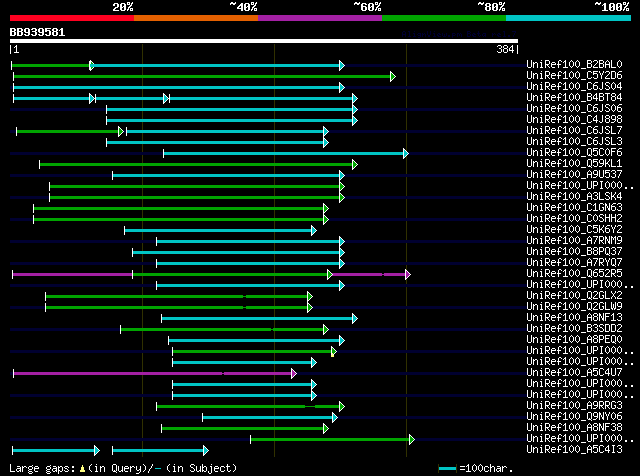Viewport: 640px width, 476px height.
Task: Select the UniRef100_A8PEQ0 label
Action: pos(574,340)
